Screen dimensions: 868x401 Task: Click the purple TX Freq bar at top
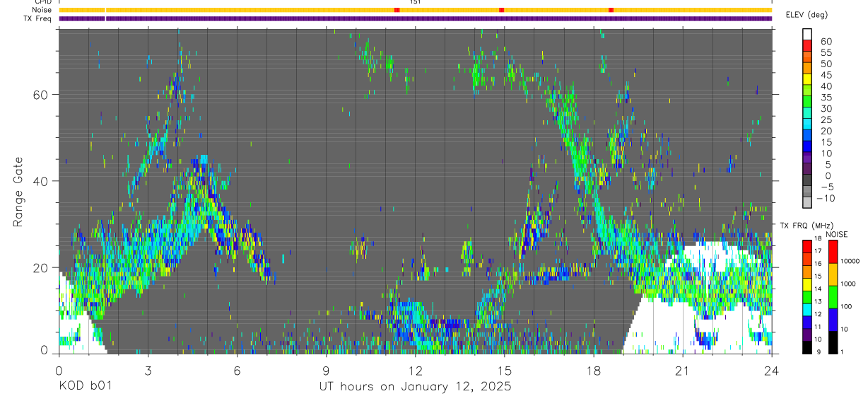[x=415, y=18]
